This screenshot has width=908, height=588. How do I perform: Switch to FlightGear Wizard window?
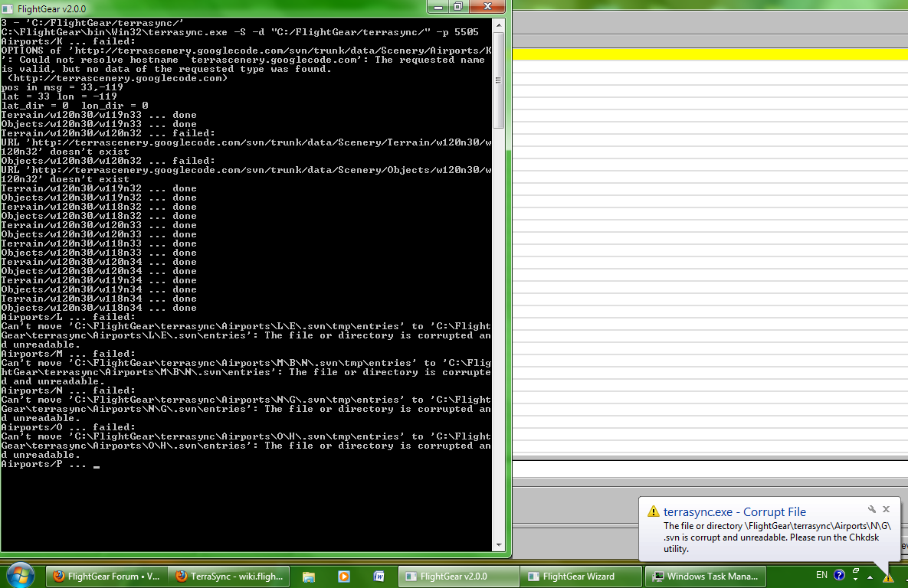pyautogui.click(x=582, y=577)
